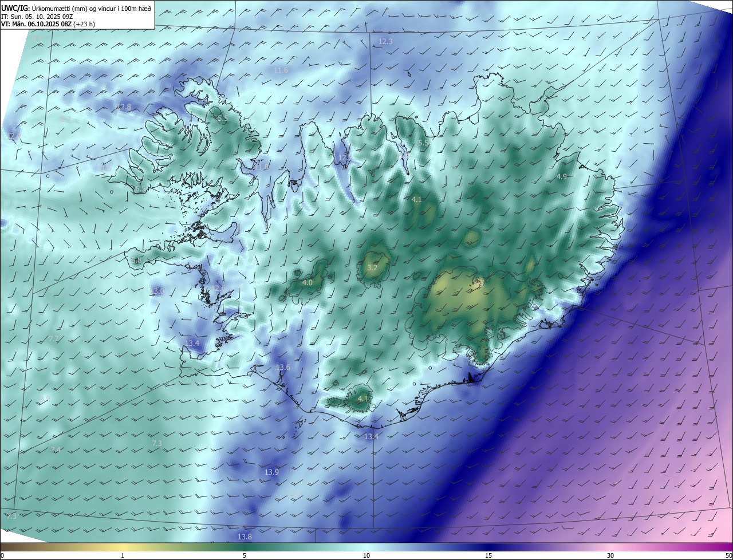Click the 13.8 value label

coord(245,537)
